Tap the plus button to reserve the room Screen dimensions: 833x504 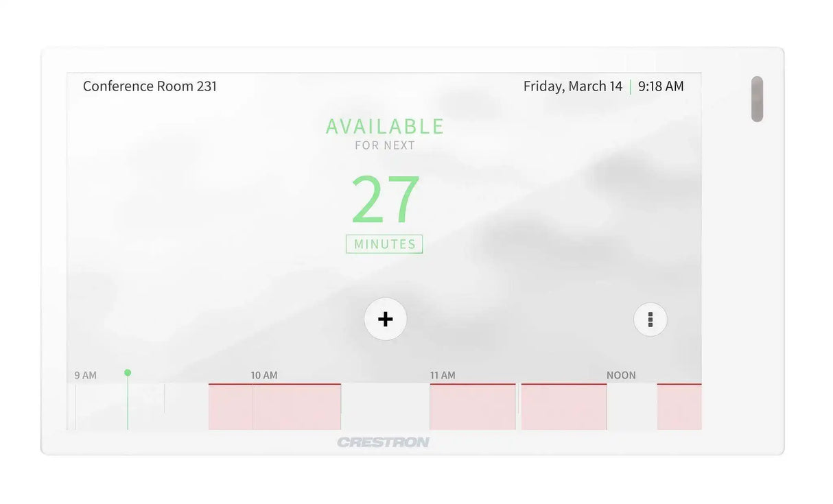385,319
